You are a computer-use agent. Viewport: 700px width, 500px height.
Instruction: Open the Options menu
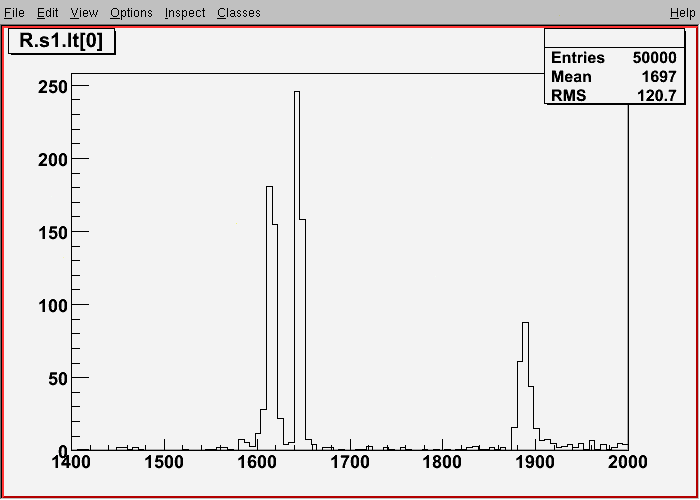(x=131, y=13)
